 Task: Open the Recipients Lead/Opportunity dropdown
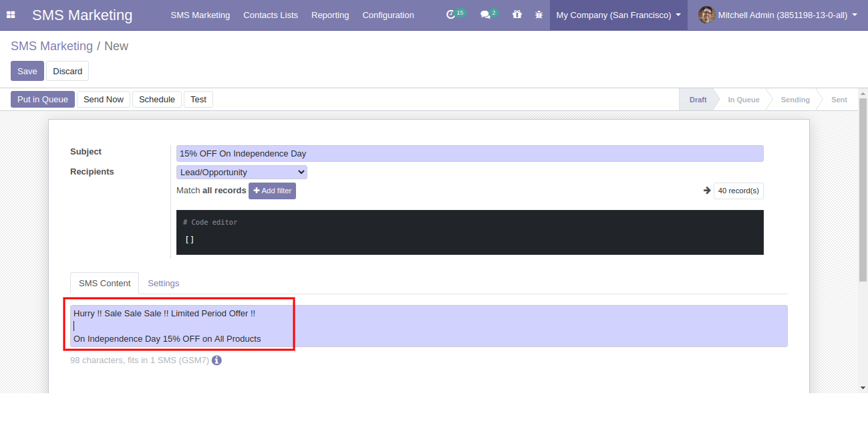pyautogui.click(x=242, y=173)
